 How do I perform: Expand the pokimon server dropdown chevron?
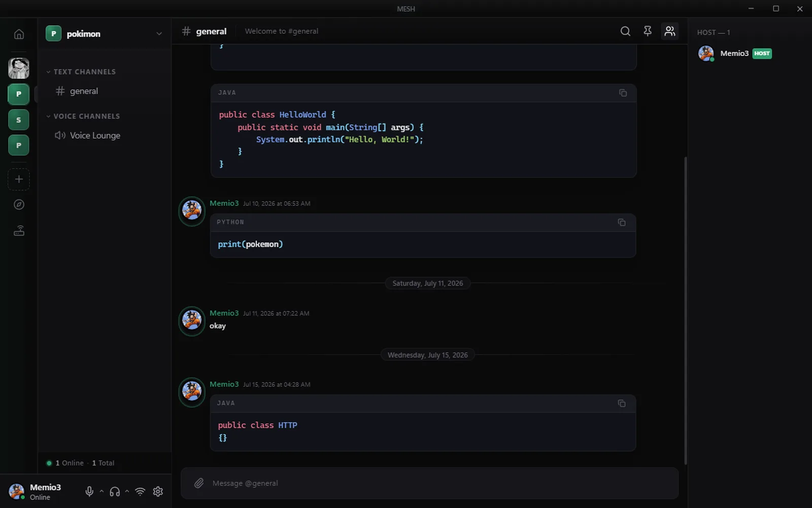tap(159, 34)
